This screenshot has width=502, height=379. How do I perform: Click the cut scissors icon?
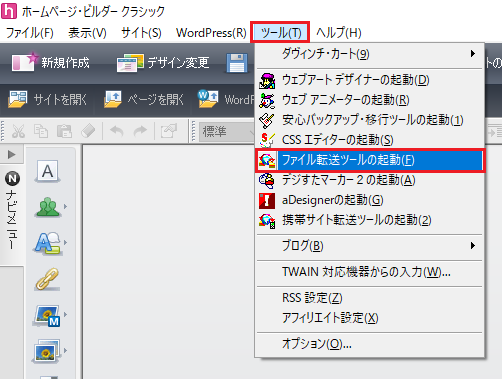coord(18,131)
